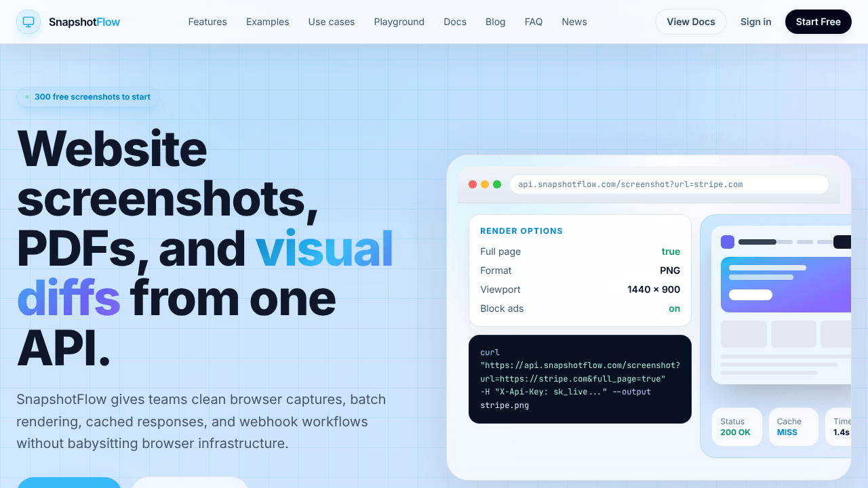Click the SnapshotFlow monitor logo icon
Screen dimensions: 868x488
pyautogui.click(x=28, y=22)
